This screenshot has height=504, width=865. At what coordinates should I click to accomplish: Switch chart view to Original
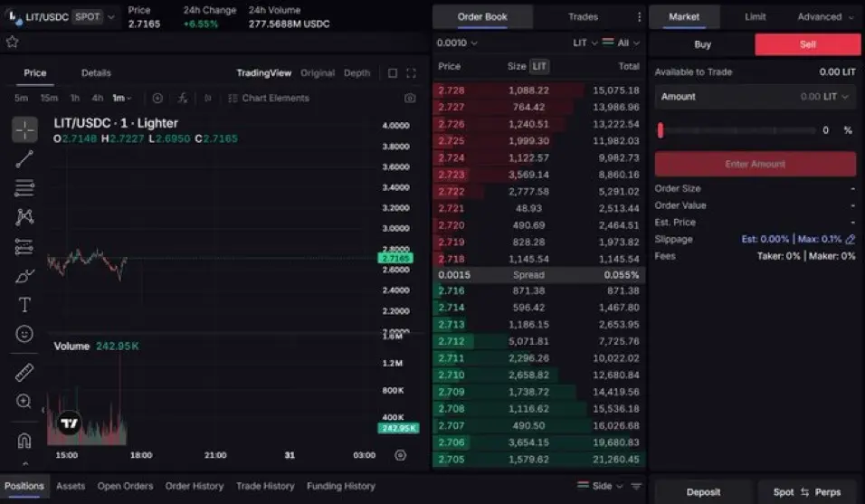click(x=318, y=72)
